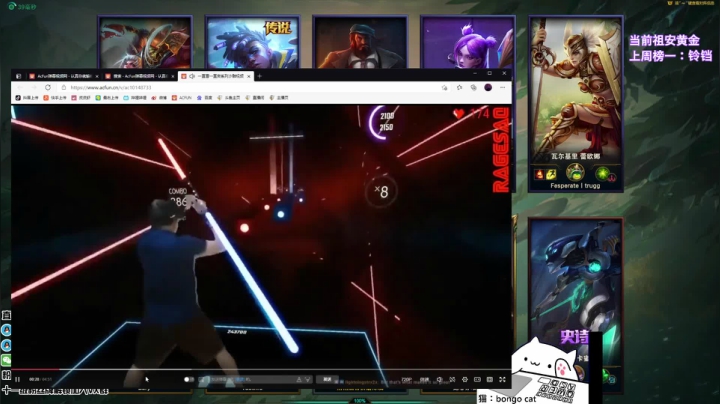Click the plus icon at bottom-left edge
This screenshot has height=404, width=720.
(x=6, y=390)
